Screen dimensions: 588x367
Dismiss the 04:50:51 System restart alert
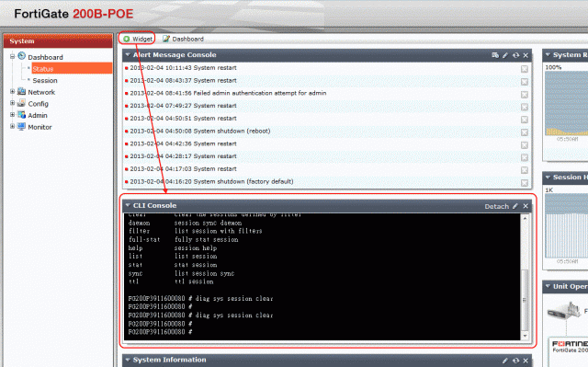tap(525, 120)
